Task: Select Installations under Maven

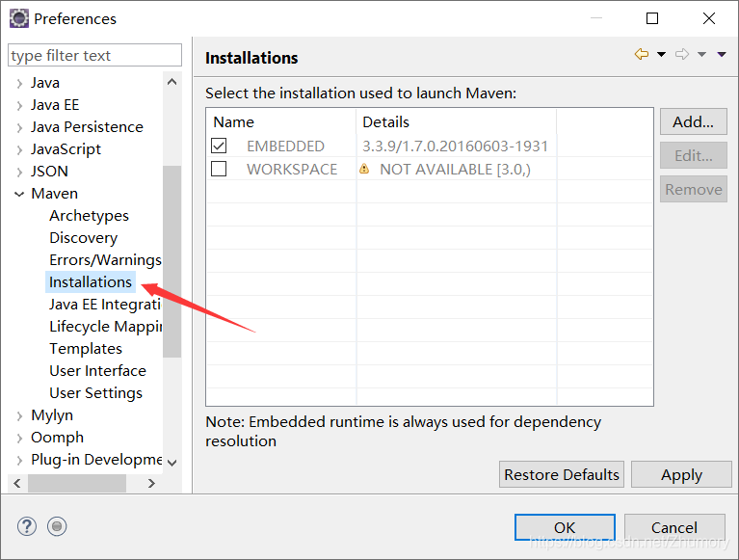Action: tap(91, 281)
